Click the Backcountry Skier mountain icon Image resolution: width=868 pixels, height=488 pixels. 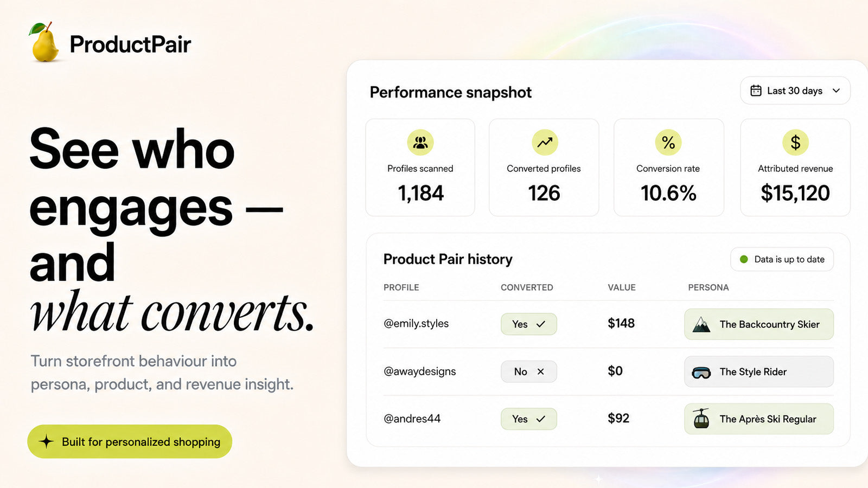pos(701,324)
